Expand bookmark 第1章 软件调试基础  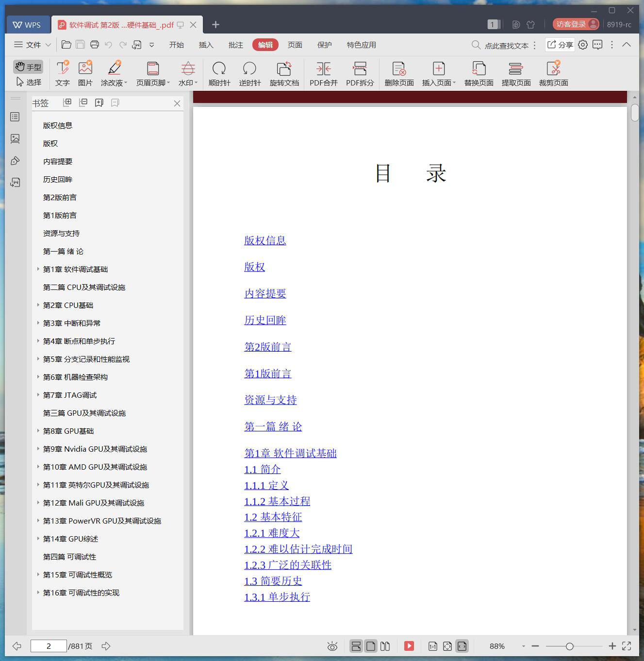point(38,269)
